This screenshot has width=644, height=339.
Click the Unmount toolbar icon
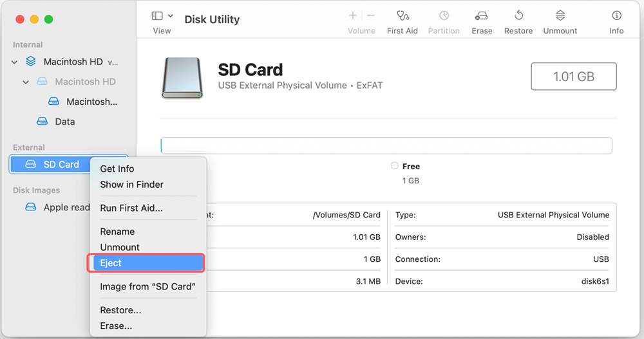560,15
